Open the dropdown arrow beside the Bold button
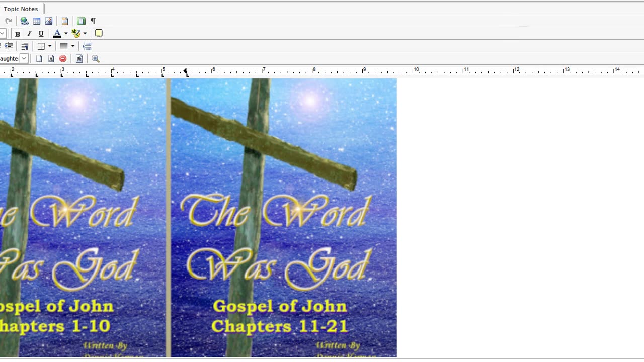Viewport: 644px width, 362px height. point(3,34)
